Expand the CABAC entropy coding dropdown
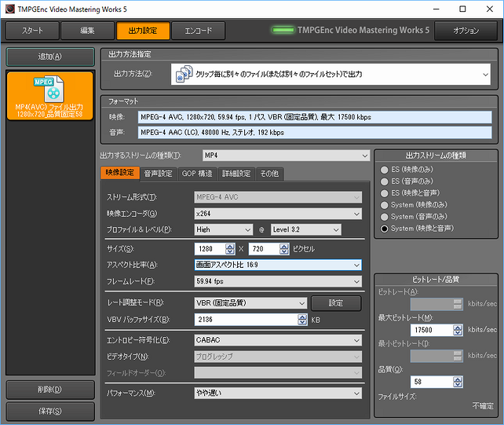The height and width of the screenshot is (425, 504). pos(278,340)
